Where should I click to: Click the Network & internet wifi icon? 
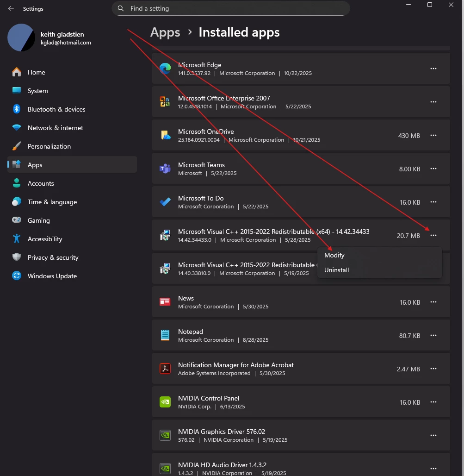pos(17,127)
